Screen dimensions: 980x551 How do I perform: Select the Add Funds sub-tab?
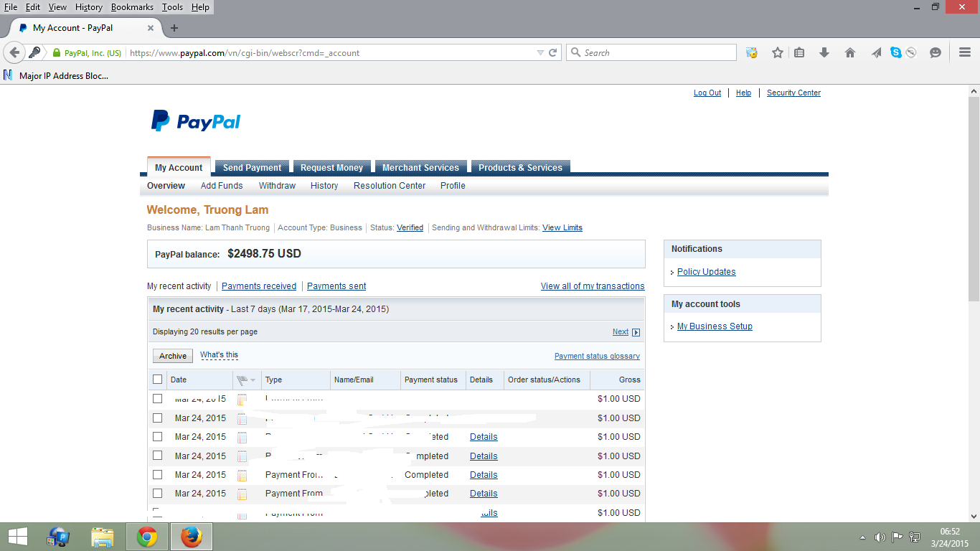(x=222, y=186)
